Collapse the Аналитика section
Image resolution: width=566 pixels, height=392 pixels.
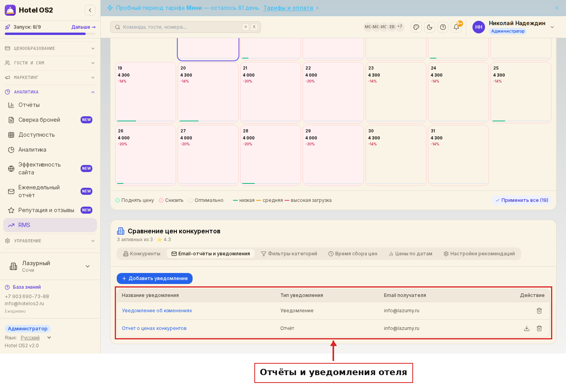[50, 92]
